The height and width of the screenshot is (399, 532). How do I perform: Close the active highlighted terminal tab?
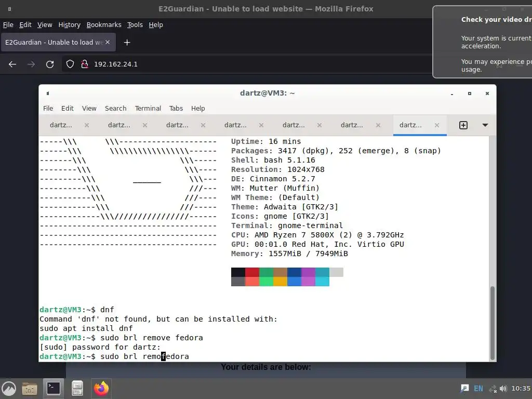[x=437, y=125]
